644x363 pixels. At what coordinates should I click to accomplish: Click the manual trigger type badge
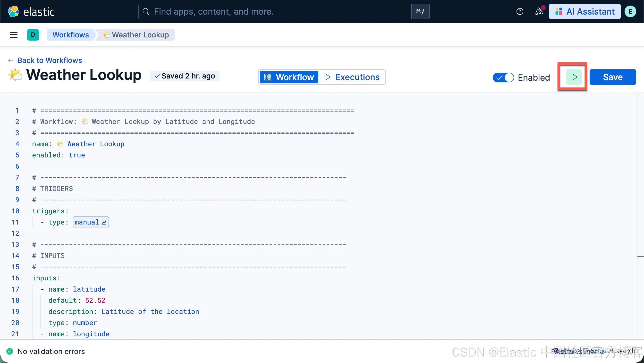[91, 222]
